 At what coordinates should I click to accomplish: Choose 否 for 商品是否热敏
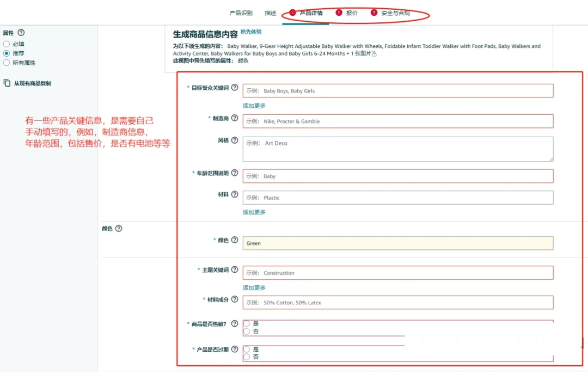click(x=247, y=331)
